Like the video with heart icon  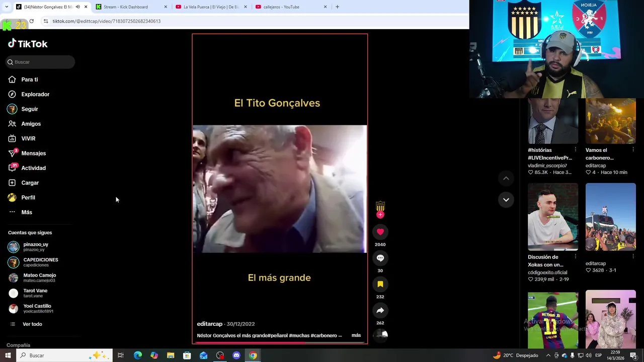tap(380, 232)
